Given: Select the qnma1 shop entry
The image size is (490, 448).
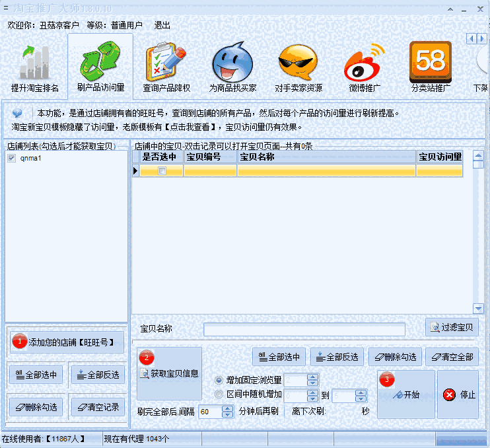Looking at the screenshot, I should click(30, 158).
